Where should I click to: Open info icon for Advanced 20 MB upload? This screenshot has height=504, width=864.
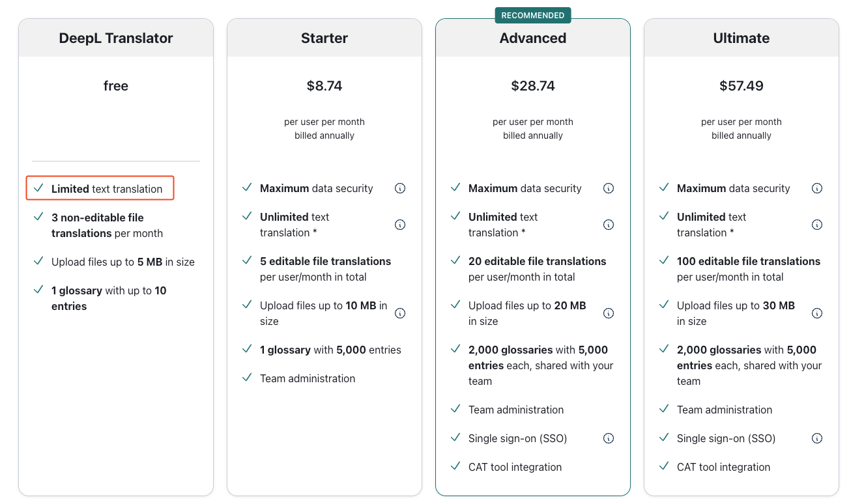pyautogui.click(x=609, y=313)
